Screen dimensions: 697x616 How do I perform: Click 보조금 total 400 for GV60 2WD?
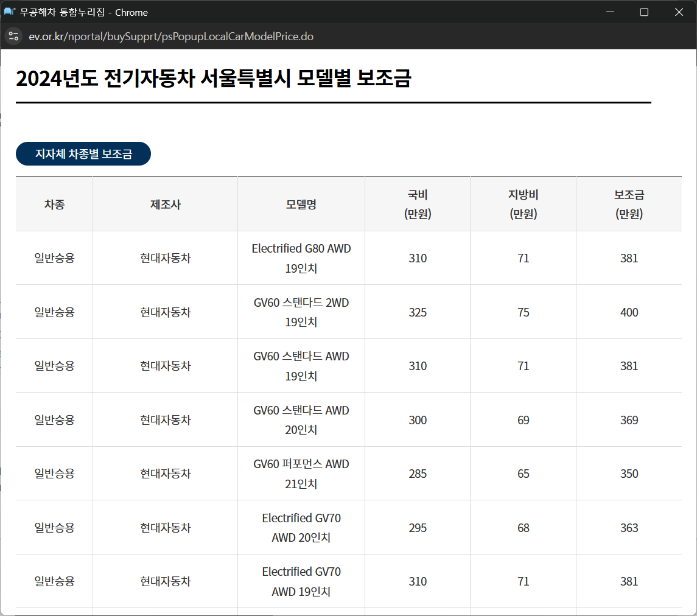pos(629,312)
